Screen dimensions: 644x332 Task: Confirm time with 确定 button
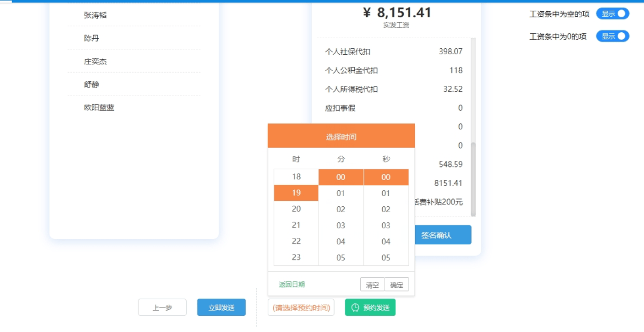click(397, 285)
